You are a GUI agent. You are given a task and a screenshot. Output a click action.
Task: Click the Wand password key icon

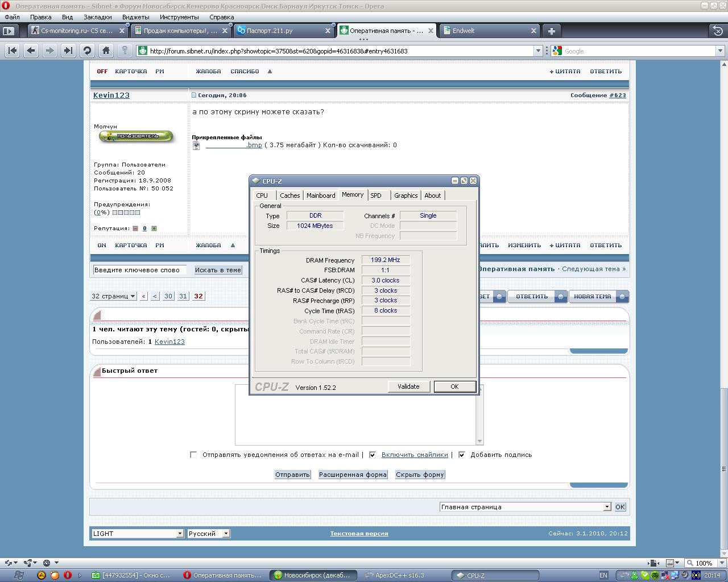pos(125,51)
